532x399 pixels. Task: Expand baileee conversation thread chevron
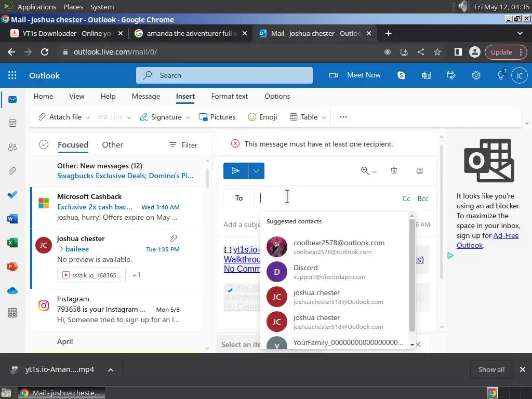pos(61,249)
